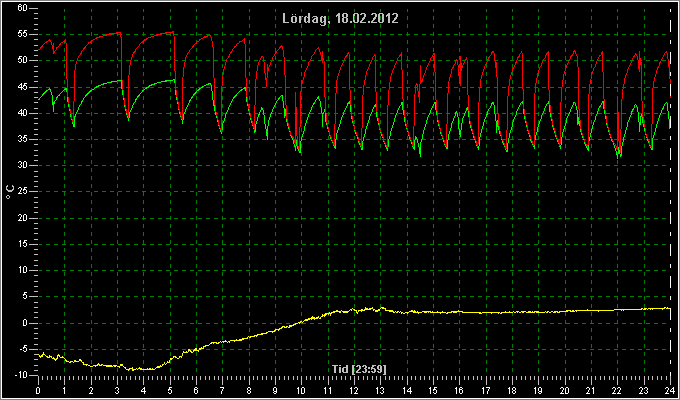Viewport: 680px width, 400px height.
Task: Click the 0 label on the temperature axis
Action: coord(25,322)
